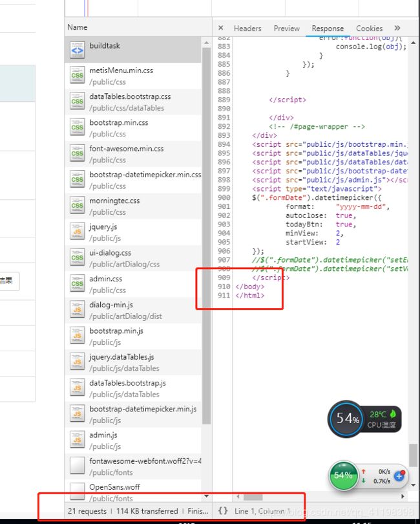Click line number 911 in response
The width and height of the screenshot is (420, 524).
pos(224,296)
